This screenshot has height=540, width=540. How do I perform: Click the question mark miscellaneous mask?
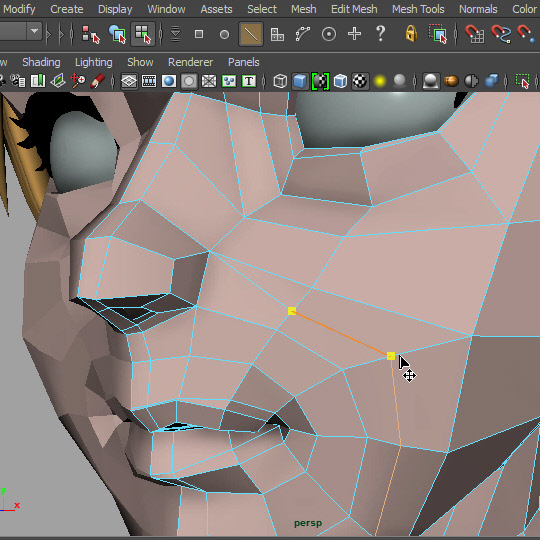point(380,33)
